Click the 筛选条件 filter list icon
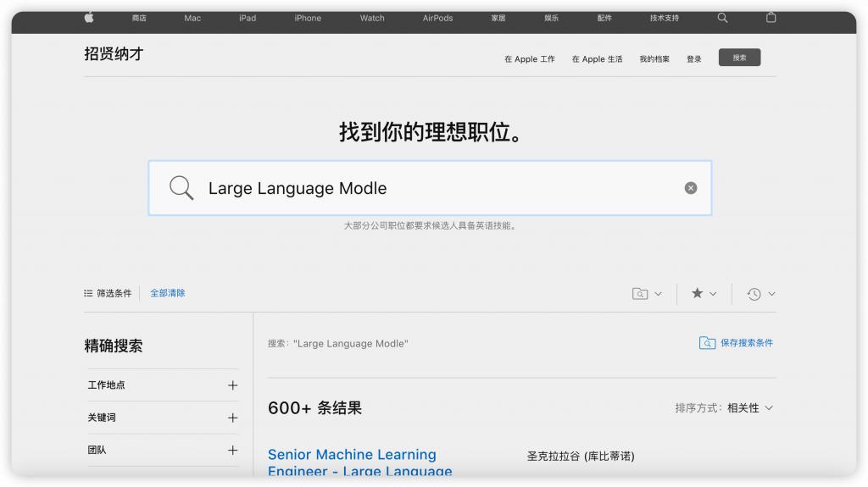868x487 pixels. coord(88,293)
